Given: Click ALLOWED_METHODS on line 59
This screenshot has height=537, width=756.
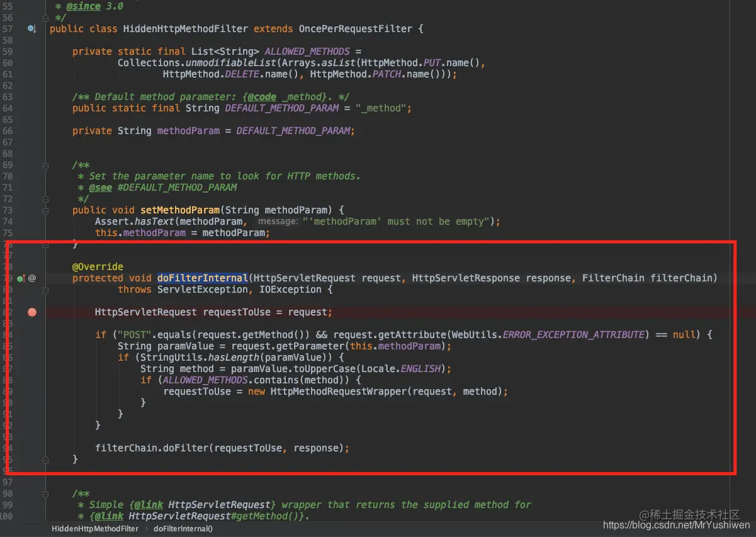Looking at the screenshot, I should tap(307, 52).
